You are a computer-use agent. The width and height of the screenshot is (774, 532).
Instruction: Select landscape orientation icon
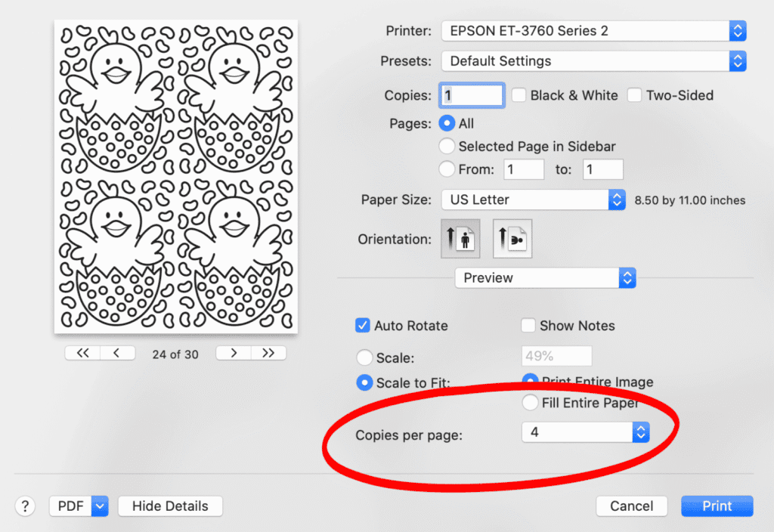512,239
